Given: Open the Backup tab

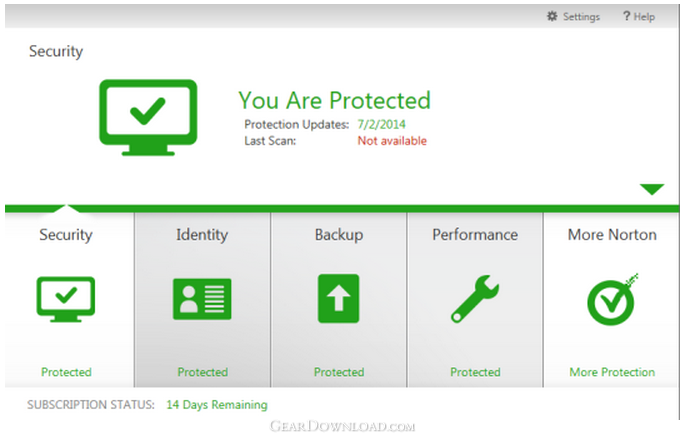Looking at the screenshot, I should 339,235.
